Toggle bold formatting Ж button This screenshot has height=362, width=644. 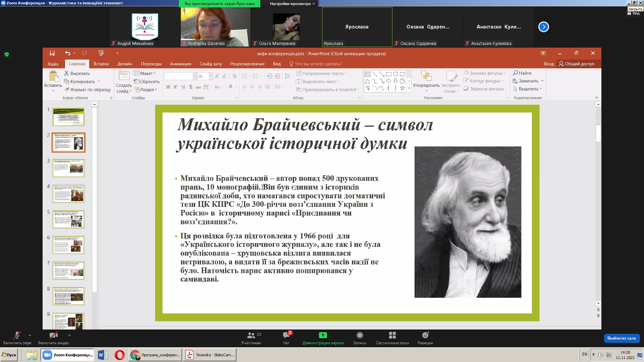point(168,87)
